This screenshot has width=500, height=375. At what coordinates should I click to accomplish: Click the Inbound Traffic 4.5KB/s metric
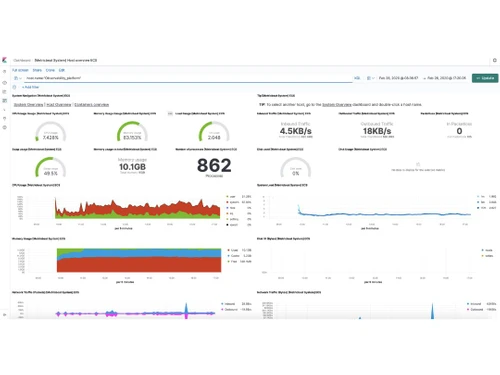296,131
